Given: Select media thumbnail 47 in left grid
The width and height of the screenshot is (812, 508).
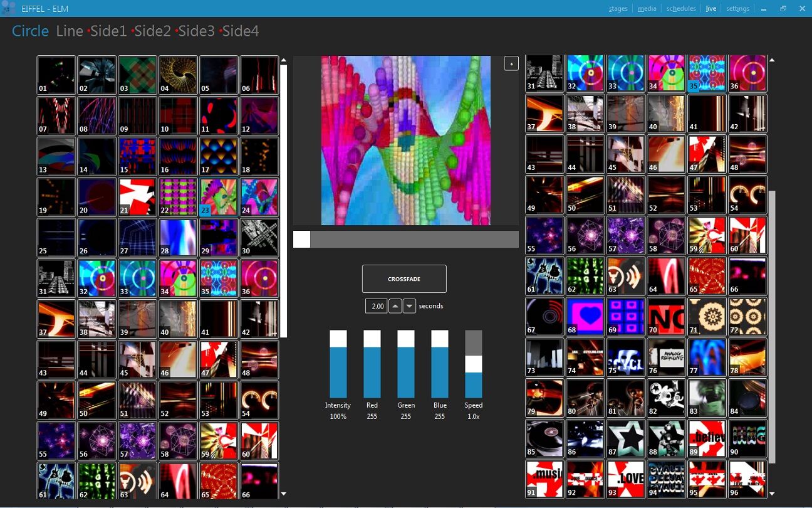Looking at the screenshot, I should click(x=219, y=359).
